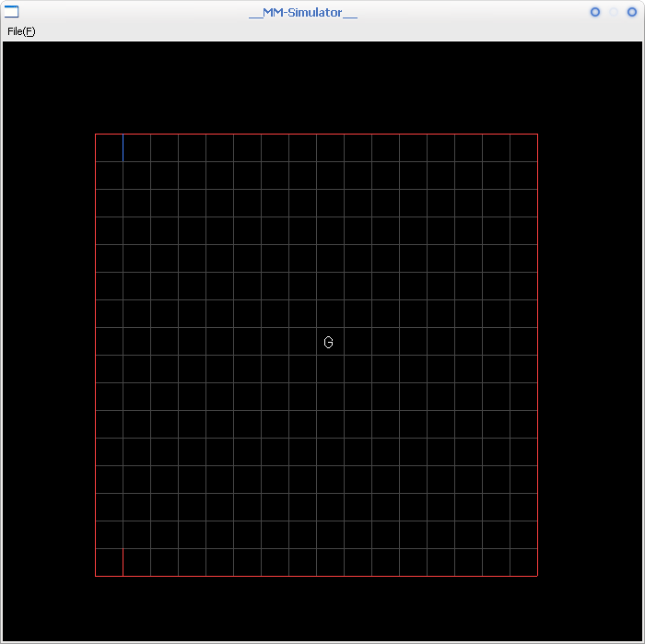The width and height of the screenshot is (645, 644).
Task: Click the __MM-Simulator__ title bar text
Action: coord(303,13)
